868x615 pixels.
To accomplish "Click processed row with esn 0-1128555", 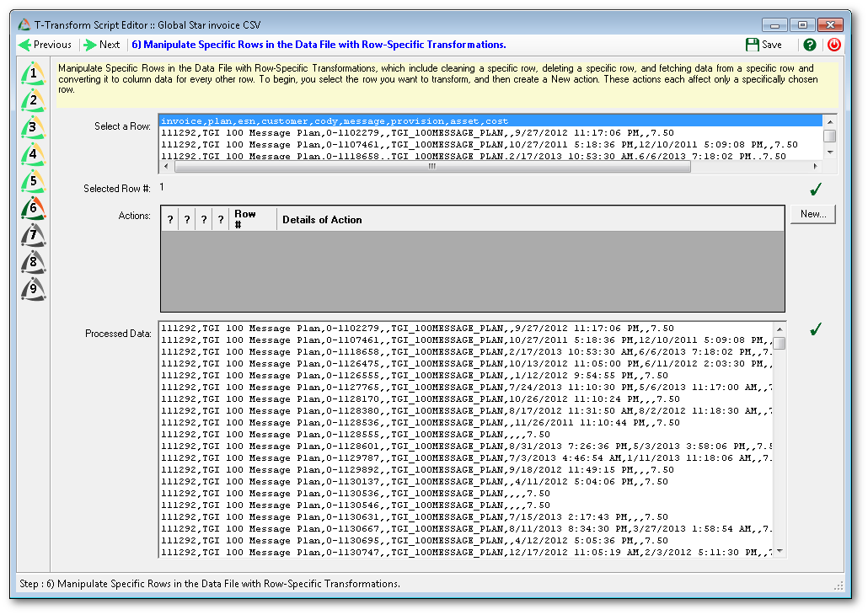I will (x=466, y=435).
